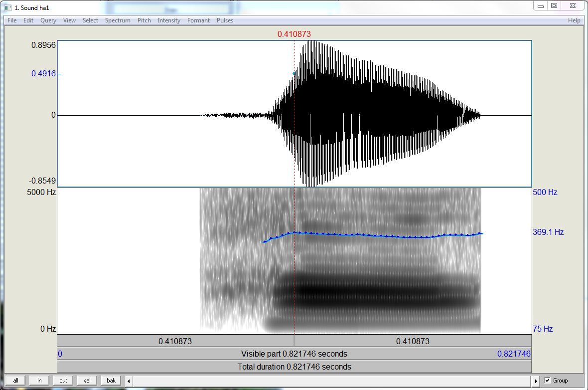Open the Formant menu

[x=198, y=20]
